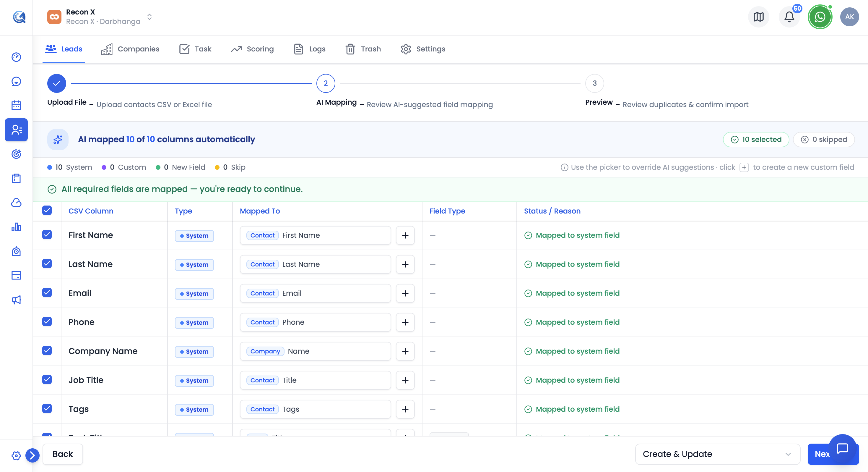Screen dimensions: 868x472
Task: Open the clipboard icon in sidebar
Action: pyautogui.click(x=16, y=178)
